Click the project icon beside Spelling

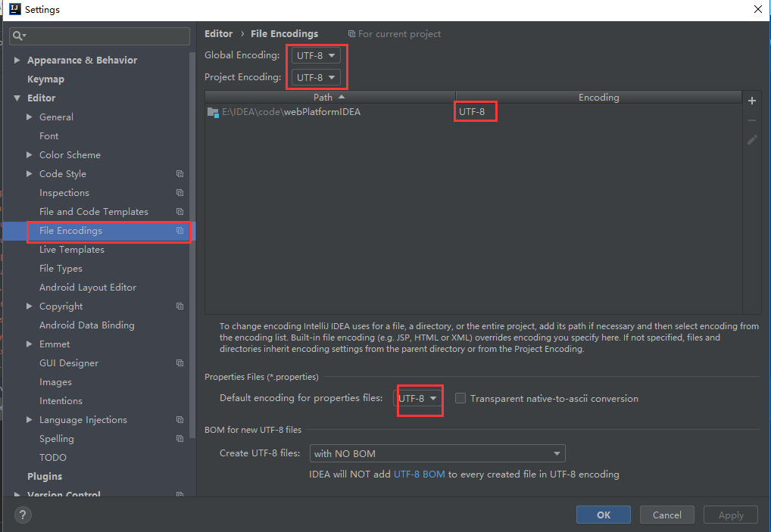pyautogui.click(x=180, y=438)
